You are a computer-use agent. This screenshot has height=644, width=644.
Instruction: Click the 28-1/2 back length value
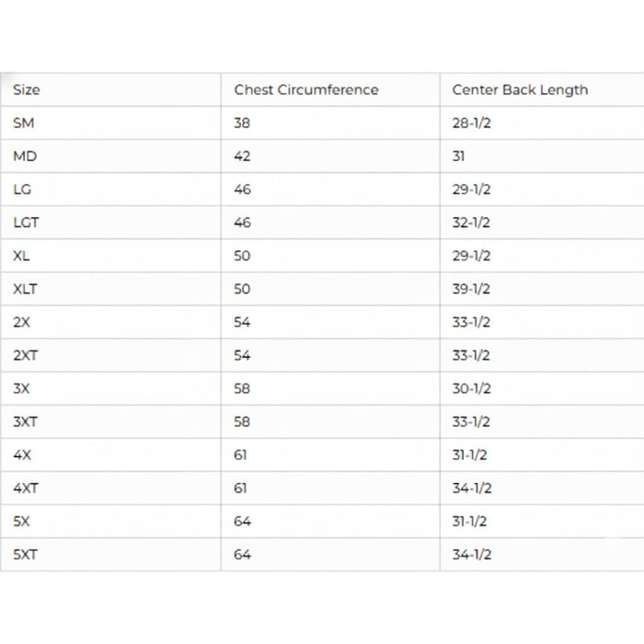pos(471,123)
